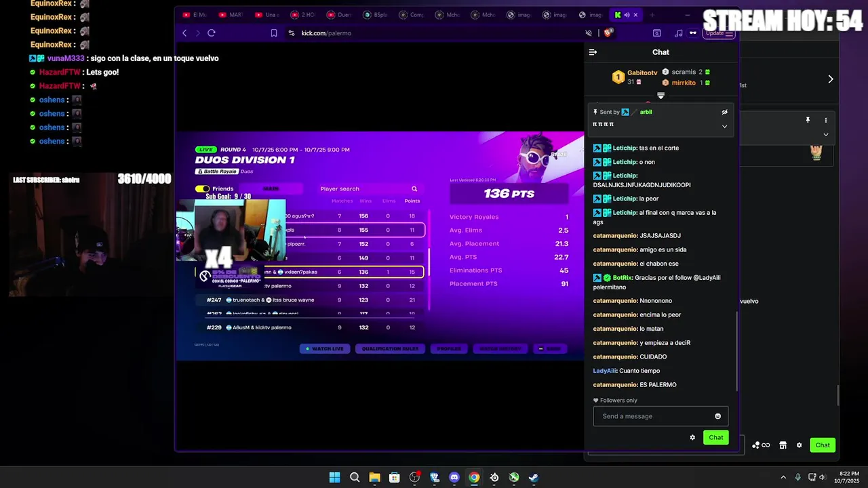This screenshot has width=868, height=488.
Task: Click the Update button in the browser toolbar
Action: [719, 33]
